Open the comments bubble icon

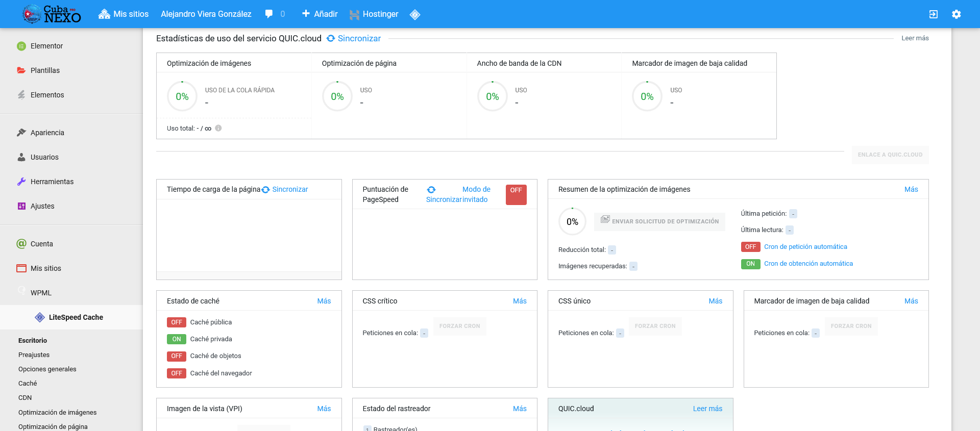269,14
